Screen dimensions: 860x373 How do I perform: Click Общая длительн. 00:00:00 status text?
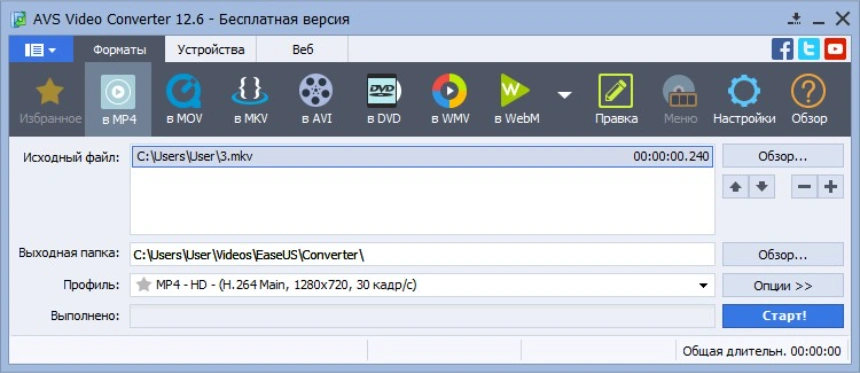pos(761,351)
